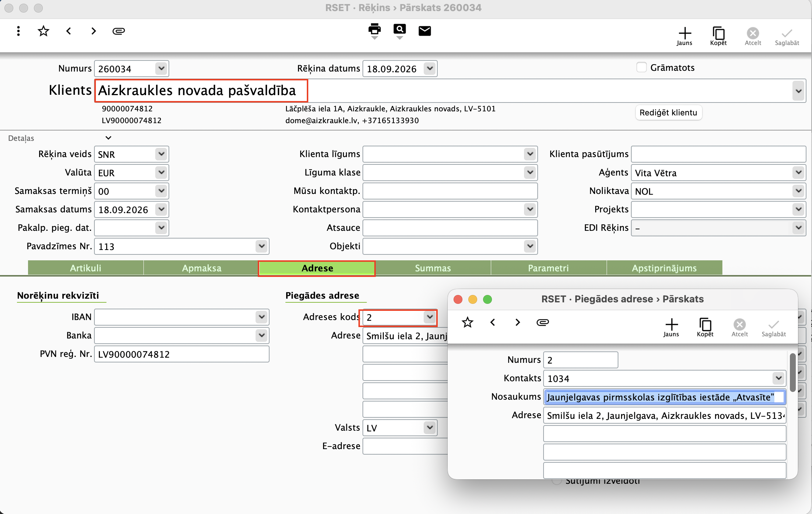Viewport: 812px width, 514px height.
Task: Click the favorite star in main invoice toolbar
Action: [x=44, y=31]
